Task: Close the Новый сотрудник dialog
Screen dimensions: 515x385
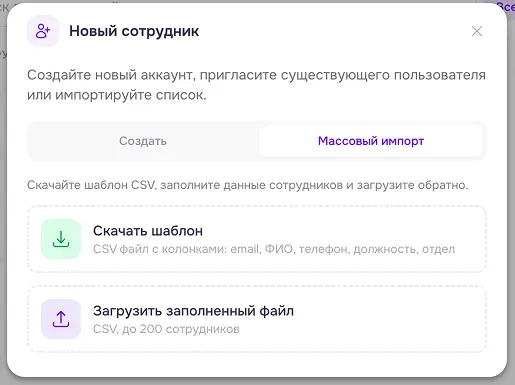Action: 477,31
